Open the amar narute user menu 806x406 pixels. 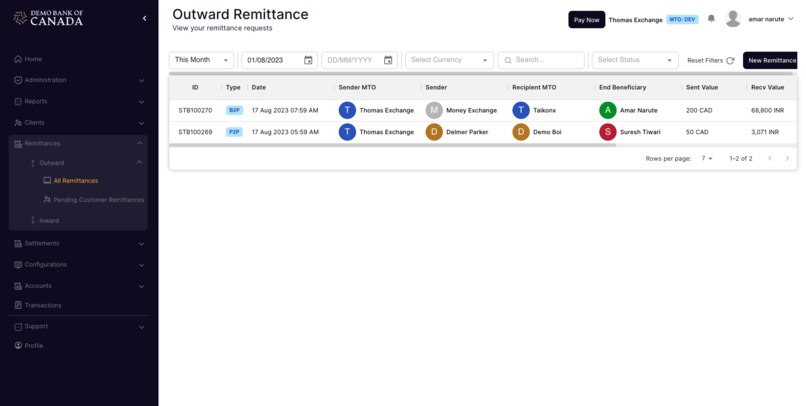[771, 19]
